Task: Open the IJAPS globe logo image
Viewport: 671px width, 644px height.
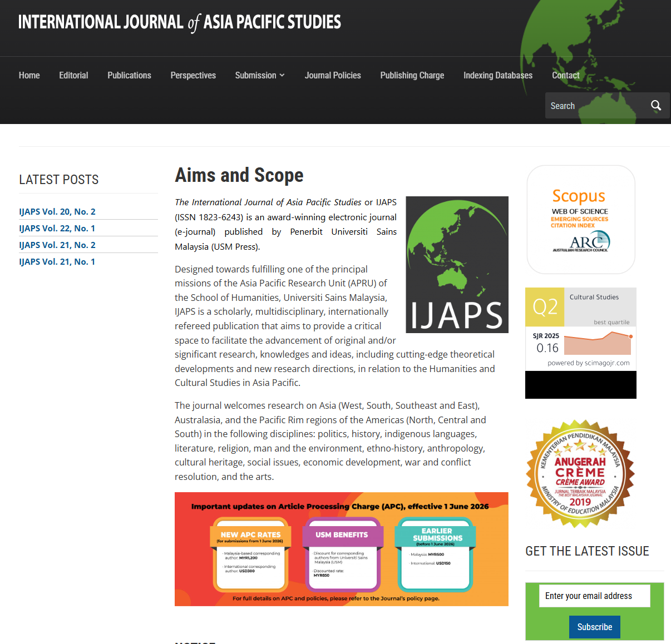Action: click(x=457, y=265)
